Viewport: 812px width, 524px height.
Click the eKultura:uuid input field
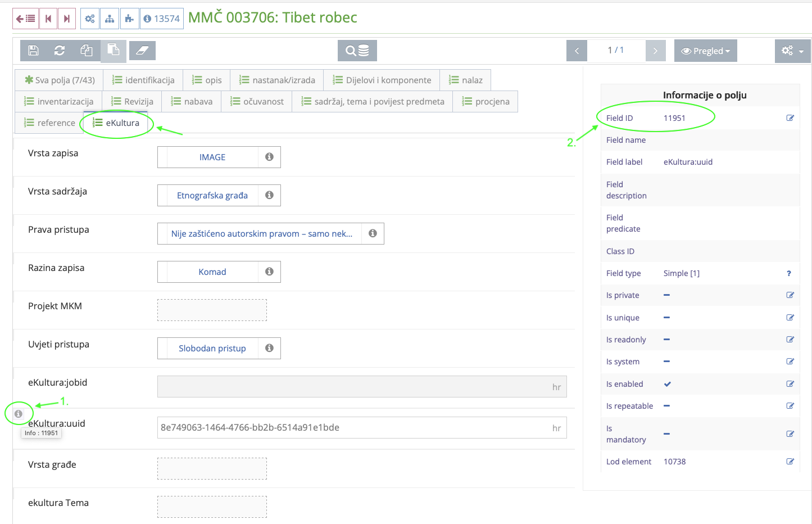coord(360,427)
